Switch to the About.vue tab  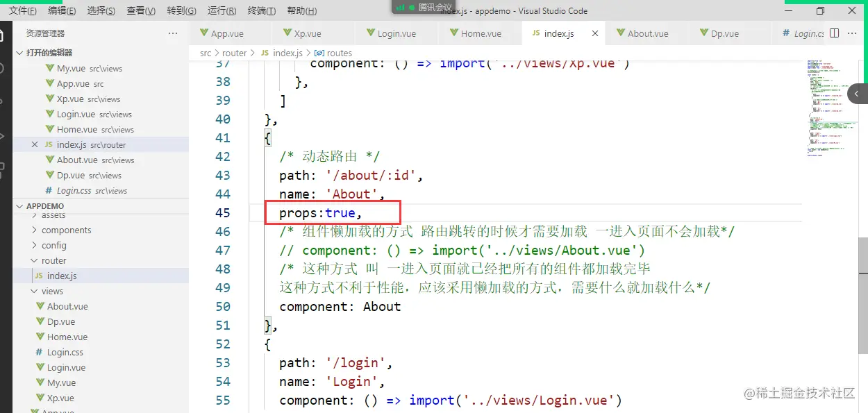(646, 33)
